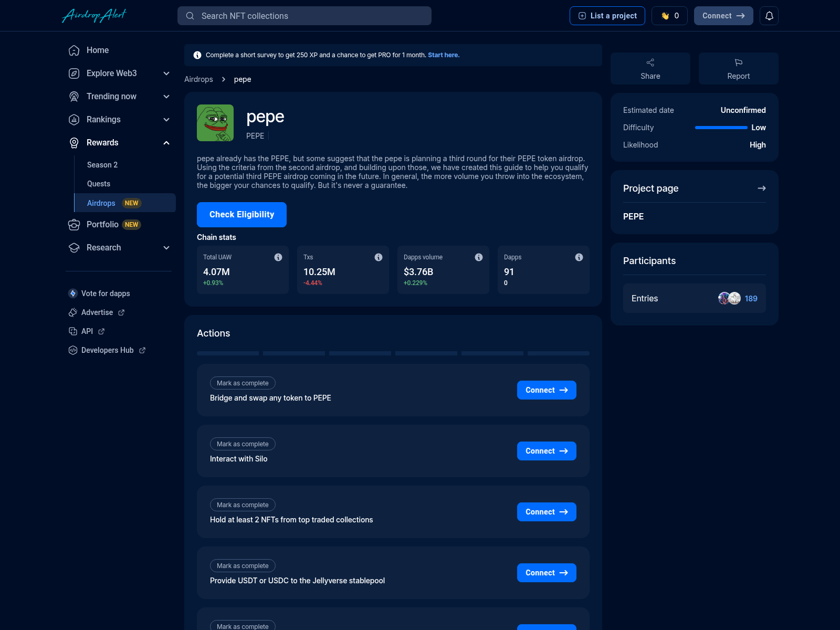Select Season 2 under Rewards

point(102,164)
